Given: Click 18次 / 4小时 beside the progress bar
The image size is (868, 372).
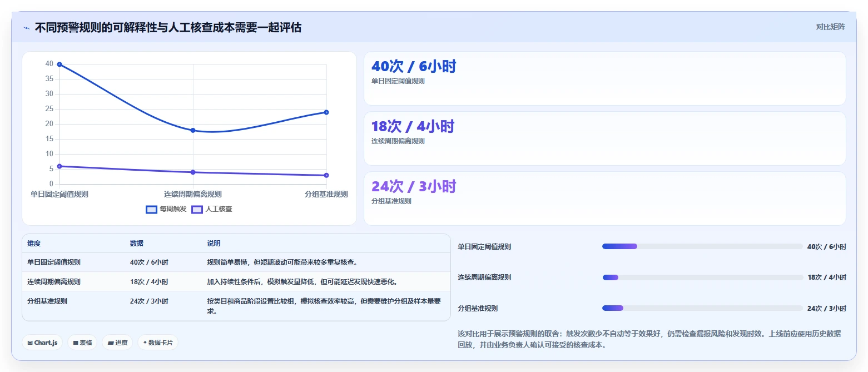Looking at the screenshot, I should pos(827,277).
